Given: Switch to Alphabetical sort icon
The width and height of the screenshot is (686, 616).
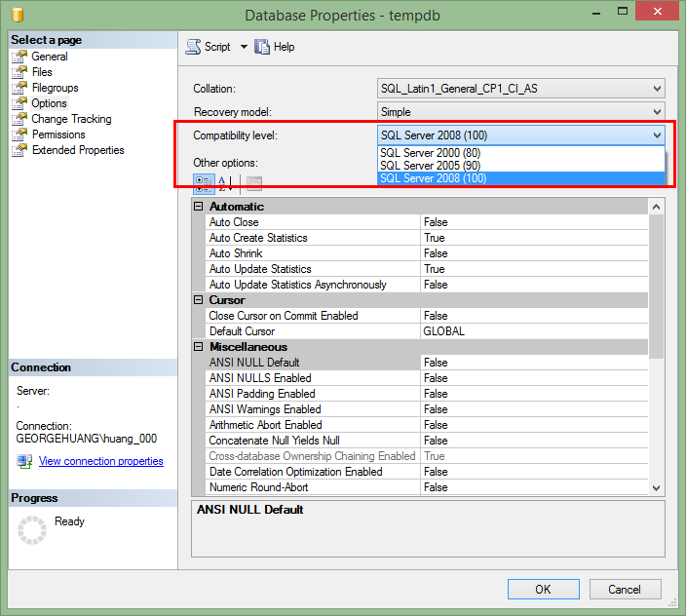Looking at the screenshot, I should click(x=224, y=182).
